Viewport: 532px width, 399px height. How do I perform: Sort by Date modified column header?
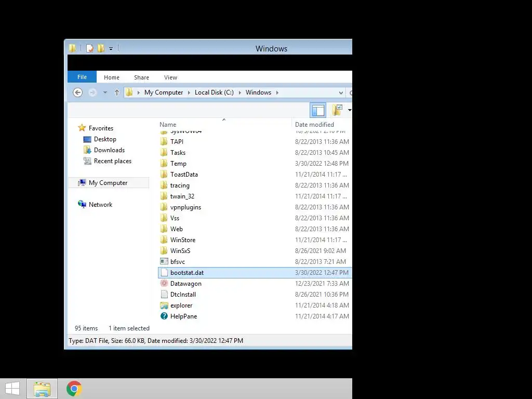(x=314, y=125)
